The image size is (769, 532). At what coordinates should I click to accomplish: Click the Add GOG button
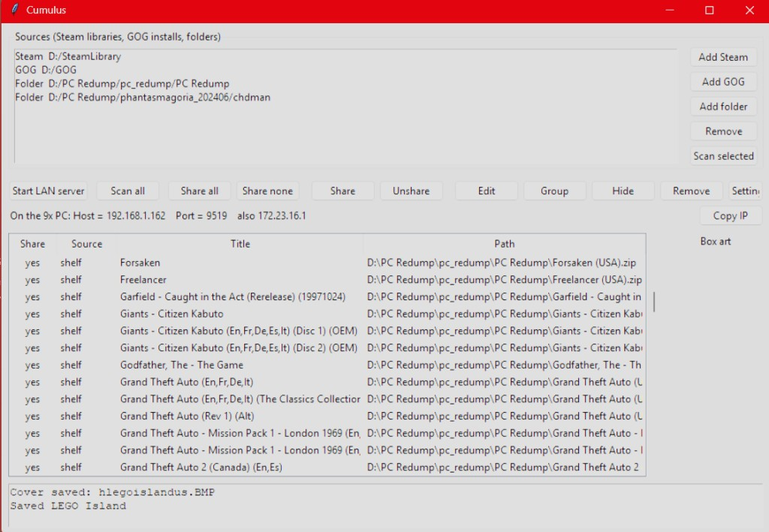tap(723, 82)
